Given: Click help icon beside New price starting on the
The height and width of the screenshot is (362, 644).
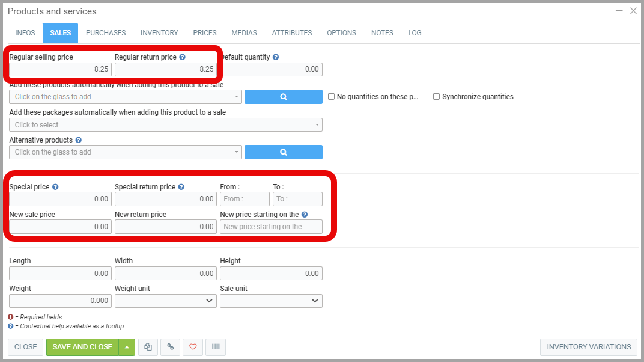Looking at the screenshot, I should pos(305,215).
